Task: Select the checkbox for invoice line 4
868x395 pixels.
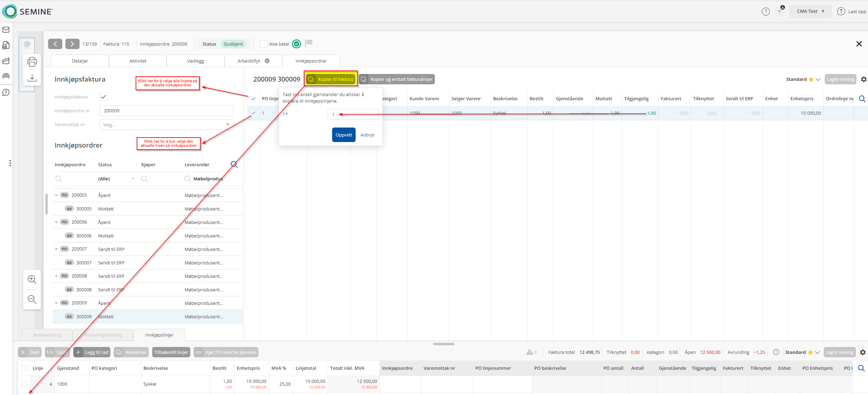Action: (24, 384)
